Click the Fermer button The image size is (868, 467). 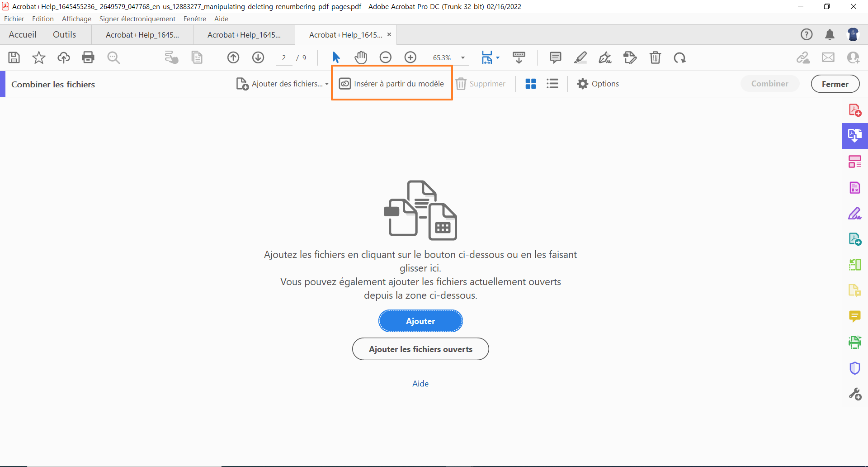pos(835,84)
